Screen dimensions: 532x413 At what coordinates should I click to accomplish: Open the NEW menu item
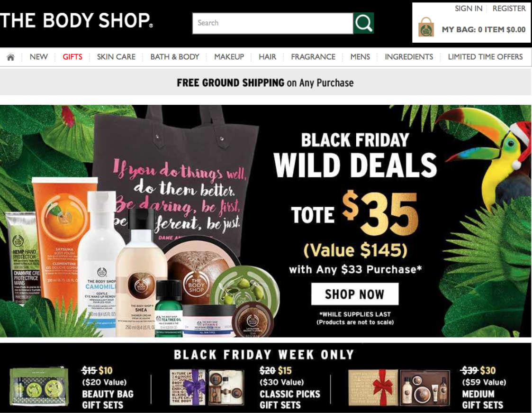click(39, 57)
